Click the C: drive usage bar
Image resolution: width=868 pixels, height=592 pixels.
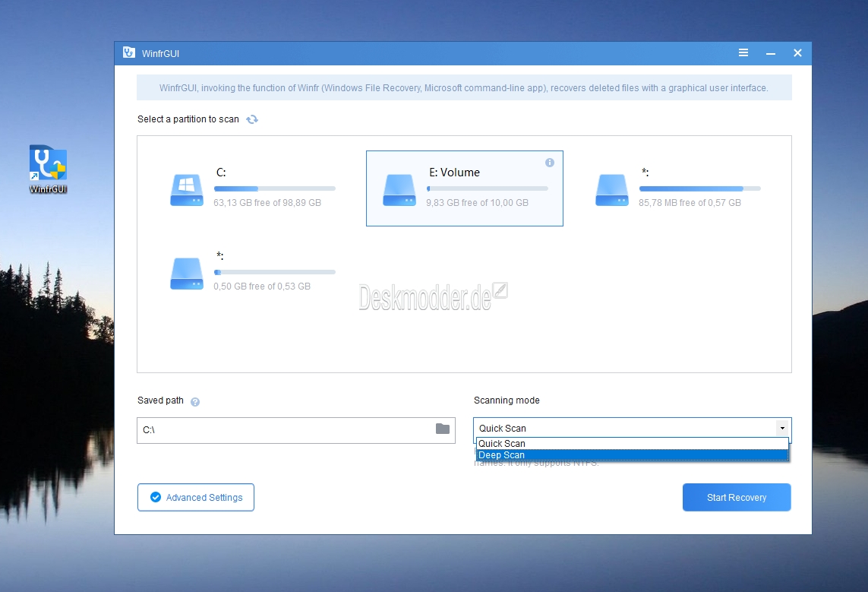275,188
